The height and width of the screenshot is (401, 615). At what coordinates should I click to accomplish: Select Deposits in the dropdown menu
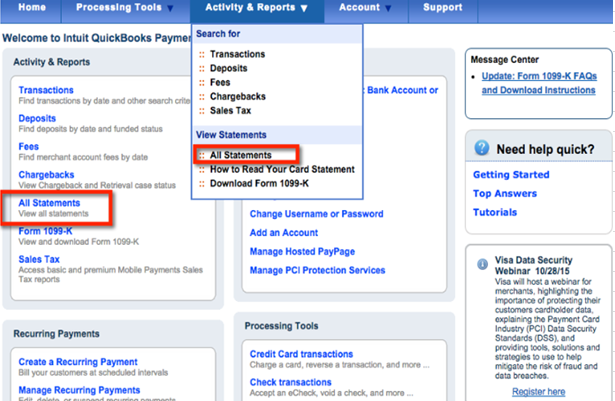228,68
